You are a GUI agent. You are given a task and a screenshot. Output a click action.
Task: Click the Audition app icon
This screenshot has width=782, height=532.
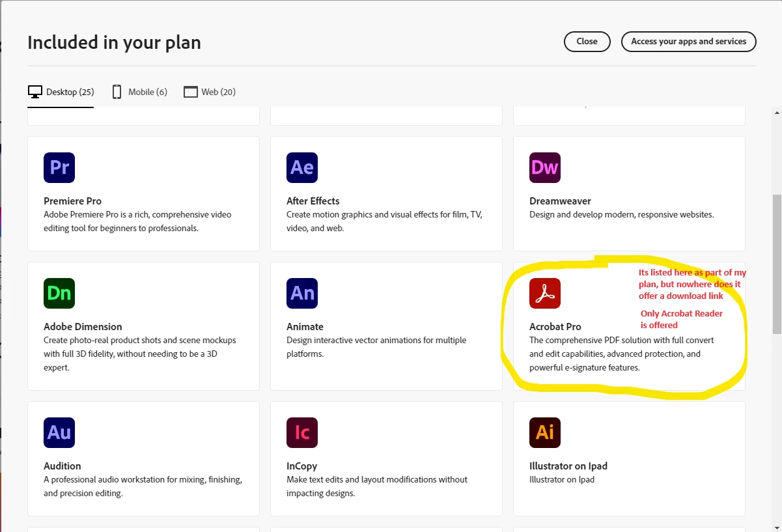59,432
